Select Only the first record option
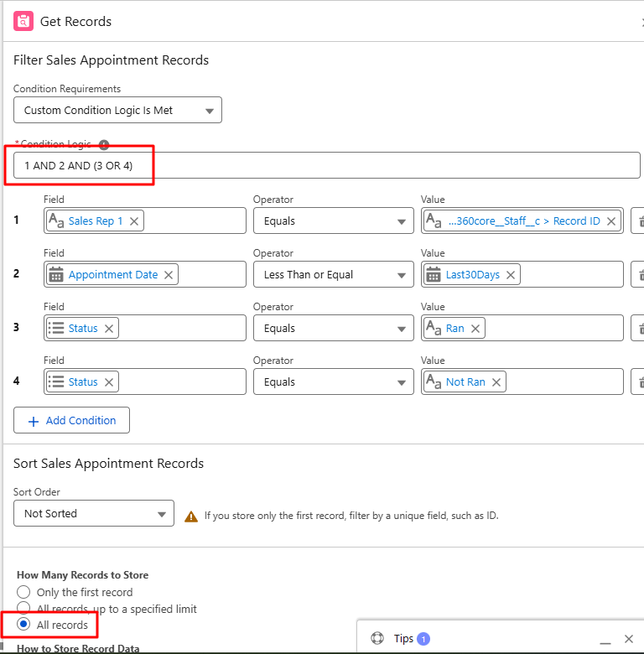 coord(23,592)
